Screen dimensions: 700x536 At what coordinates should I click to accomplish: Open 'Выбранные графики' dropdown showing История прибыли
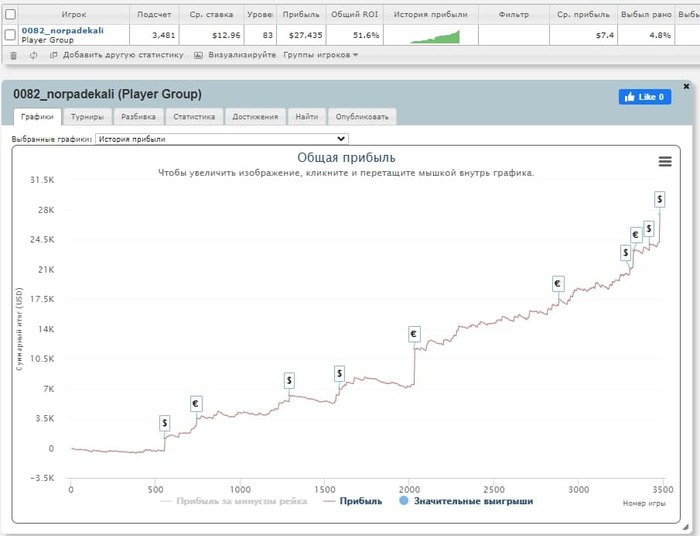pos(222,139)
